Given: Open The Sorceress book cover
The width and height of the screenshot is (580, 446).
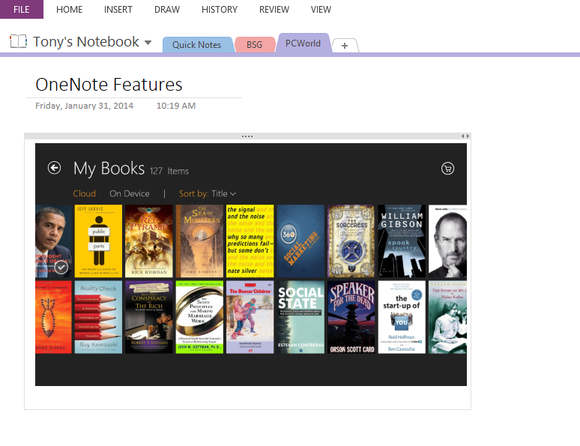Looking at the screenshot, I should [x=351, y=241].
